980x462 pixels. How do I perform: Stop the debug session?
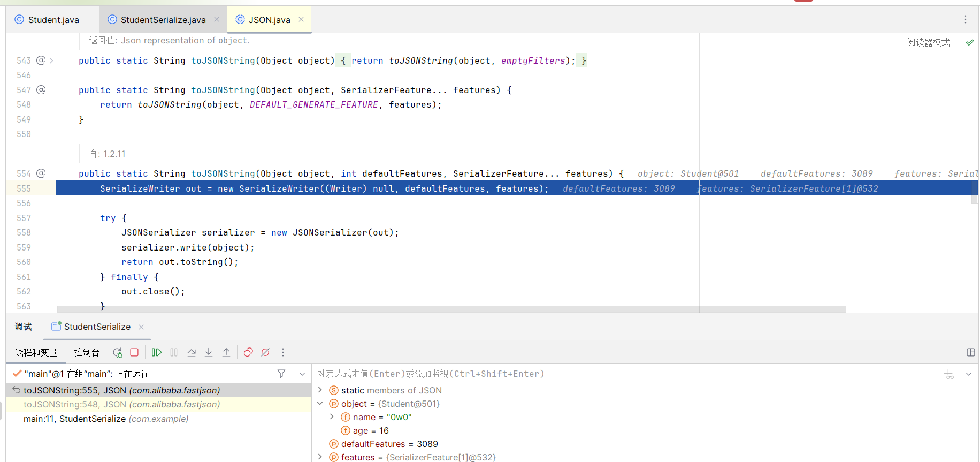tap(134, 352)
